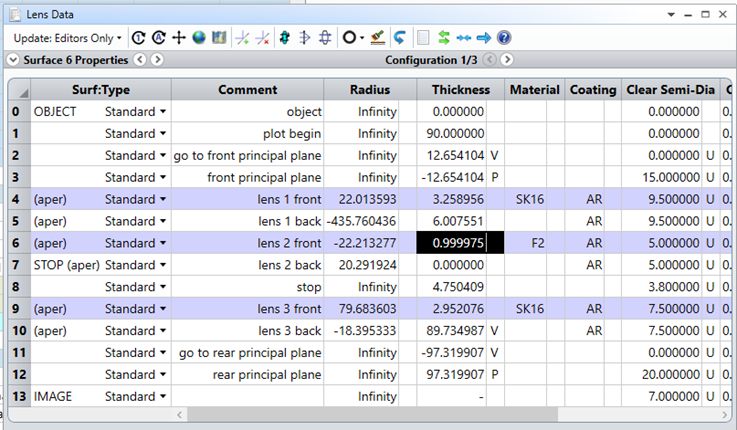Click the Lens Data document icon in title bar
Image resolution: width=737 pixels, height=430 pixels.
(x=16, y=15)
